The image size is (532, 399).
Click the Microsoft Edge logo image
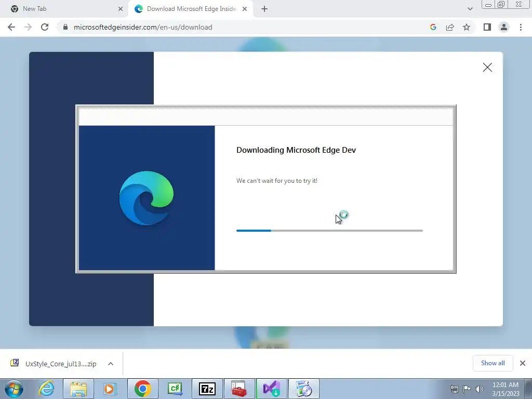click(x=147, y=198)
